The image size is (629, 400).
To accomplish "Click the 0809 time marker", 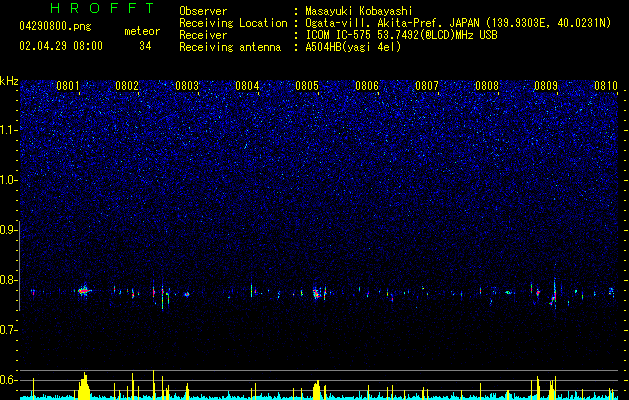I will [x=546, y=86].
